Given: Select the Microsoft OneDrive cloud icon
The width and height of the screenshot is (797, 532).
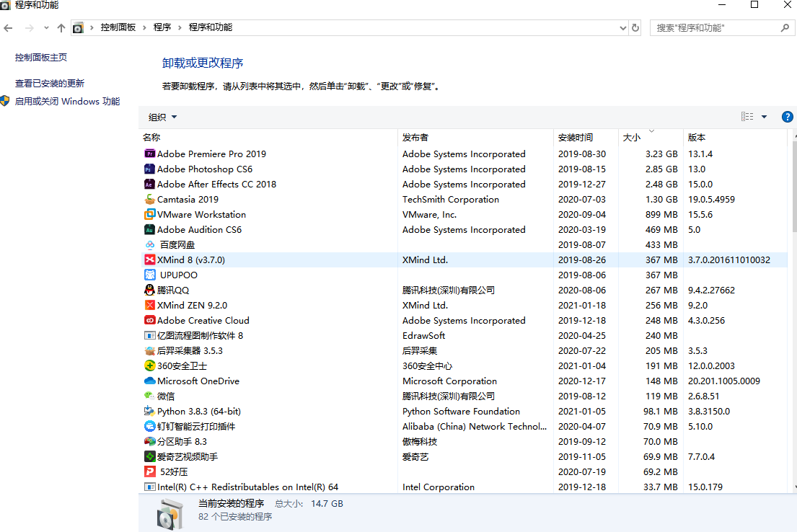Looking at the screenshot, I should pyautogui.click(x=149, y=381).
